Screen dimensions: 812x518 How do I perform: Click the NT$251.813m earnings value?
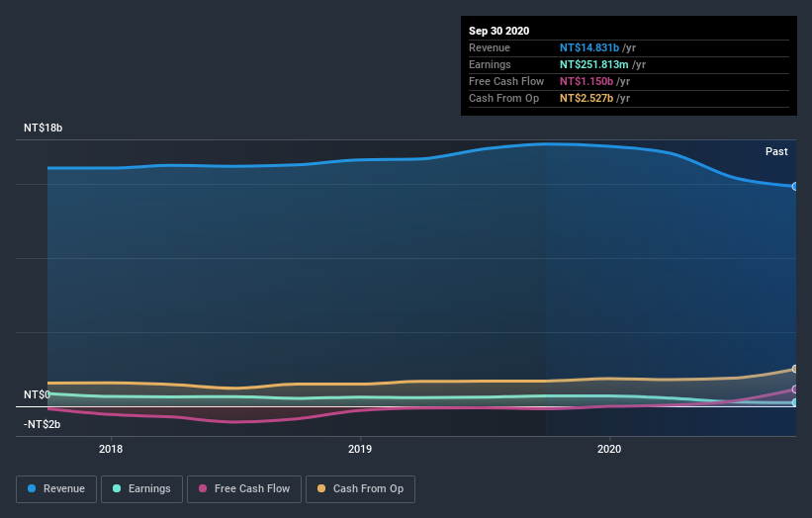[x=594, y=64]
